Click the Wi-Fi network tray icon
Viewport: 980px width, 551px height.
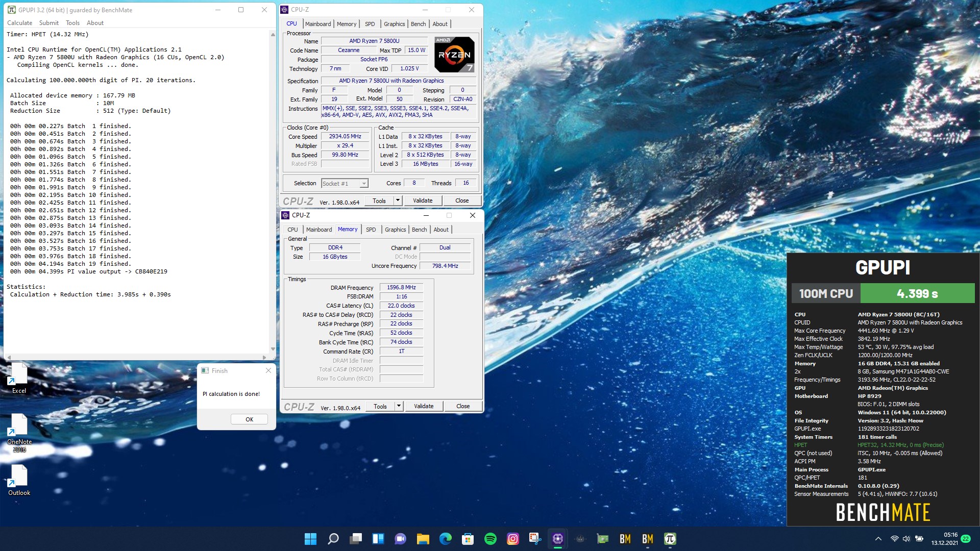[894, 539]
